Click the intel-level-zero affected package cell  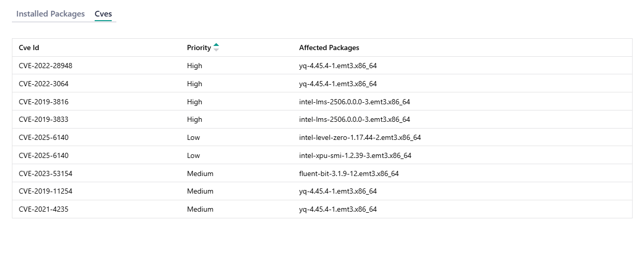[x=360, y=137]
